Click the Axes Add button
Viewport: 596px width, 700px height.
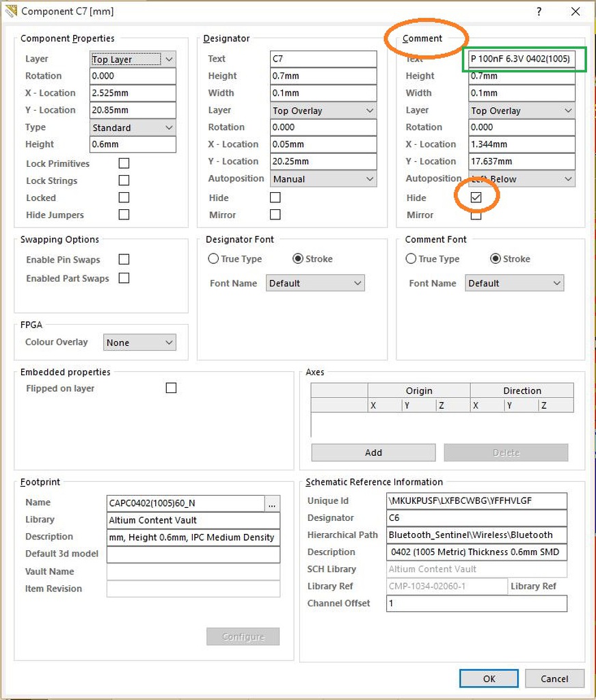pyautogui.click(x=373, y=453)
